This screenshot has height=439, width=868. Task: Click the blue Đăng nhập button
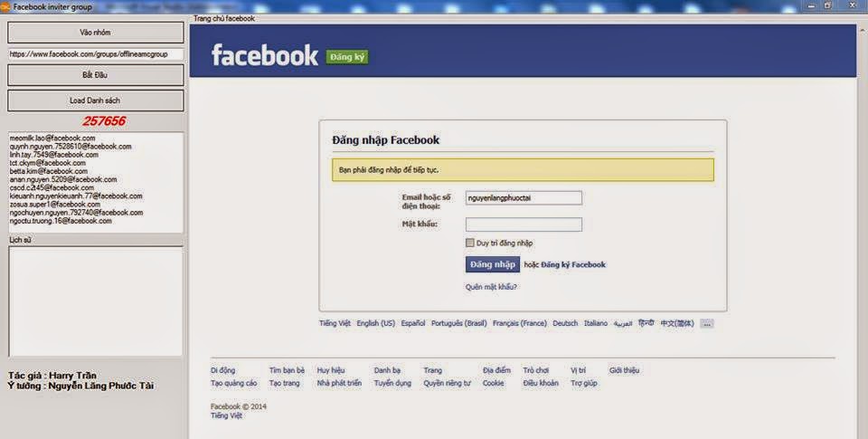point(493,264)
